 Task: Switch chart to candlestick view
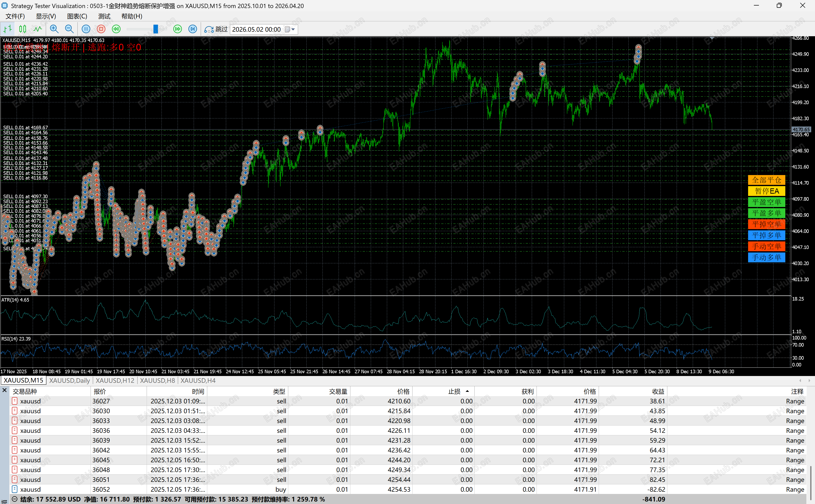23,29
